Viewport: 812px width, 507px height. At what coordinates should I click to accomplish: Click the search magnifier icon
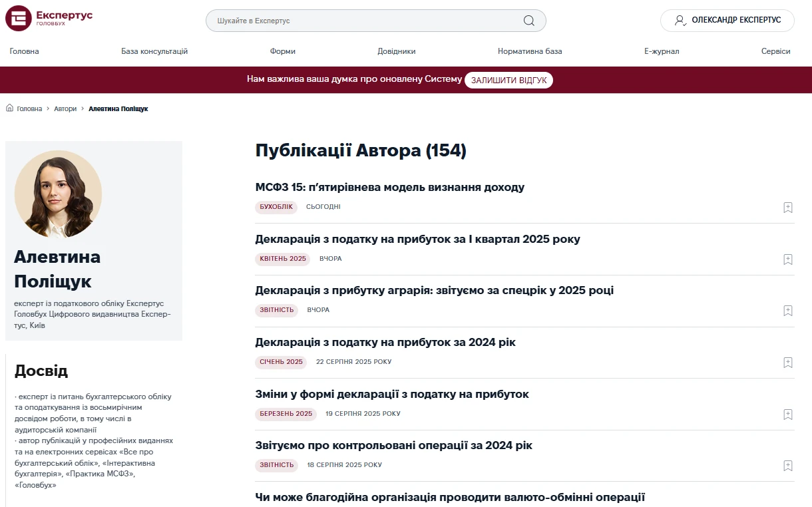[529, 21]
